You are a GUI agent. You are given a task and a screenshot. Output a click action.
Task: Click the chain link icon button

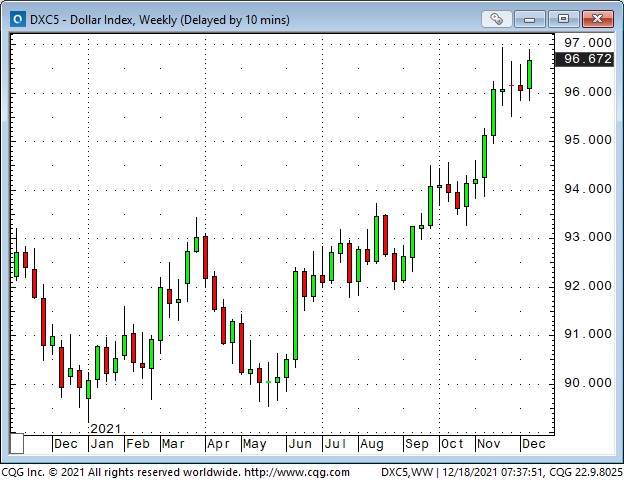click(x=496, y=19)
